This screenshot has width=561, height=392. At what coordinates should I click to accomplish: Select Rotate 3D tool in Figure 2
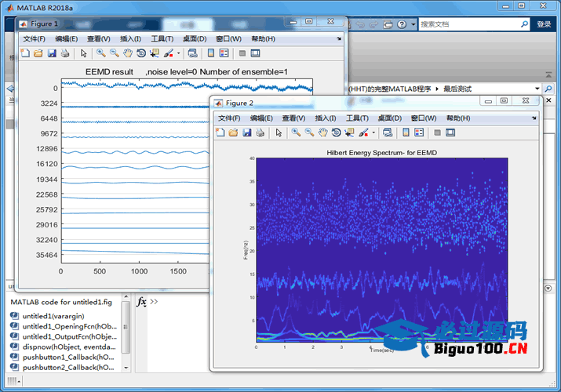pyautogui.click(x=337, y=132)
